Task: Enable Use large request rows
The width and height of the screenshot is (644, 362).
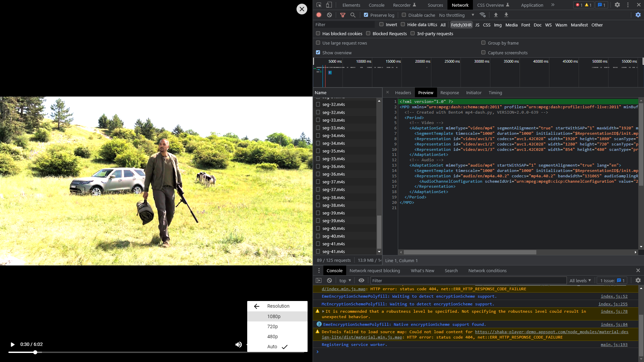Action: point(318,43)
